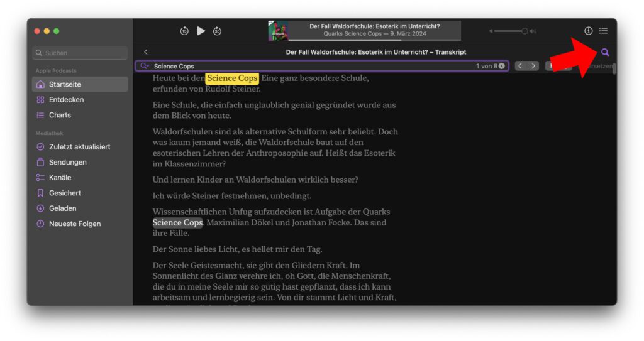The image size is (644, 341).
Task: Show the playback queue list
Action: 604,31
